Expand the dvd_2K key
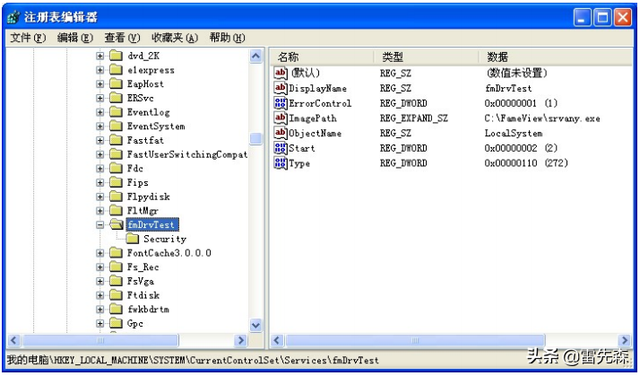Screen dimensions: 640x376 pos(100,56)
